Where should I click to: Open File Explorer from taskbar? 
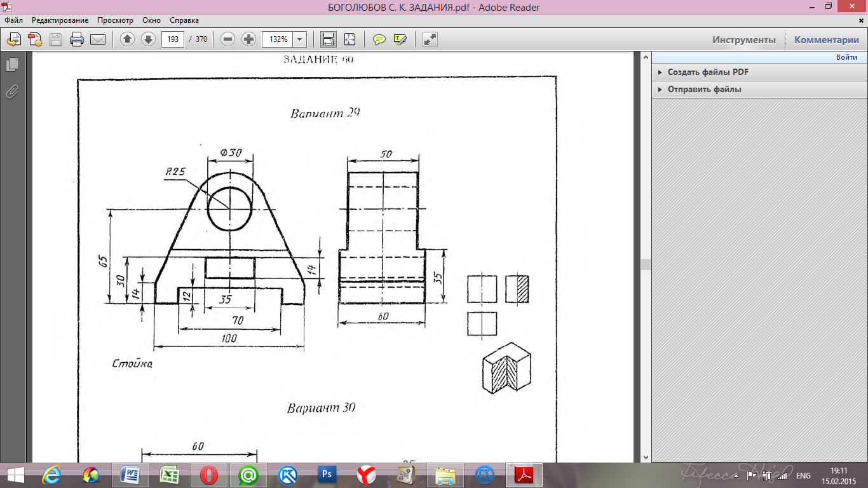[x=445, y=475]
